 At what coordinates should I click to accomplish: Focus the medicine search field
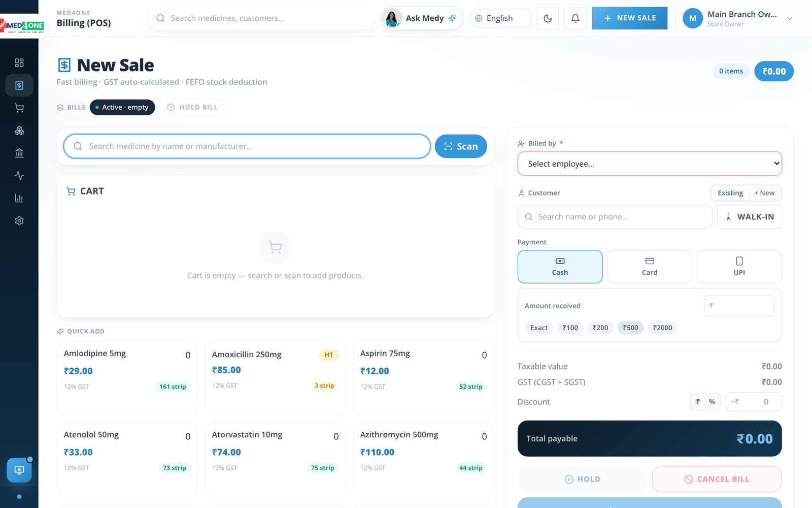point(247,146)
